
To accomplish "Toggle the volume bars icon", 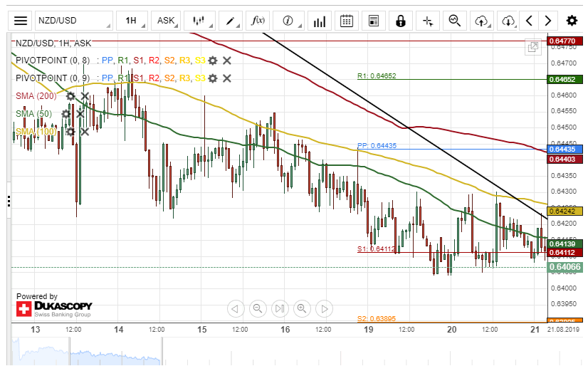I will [x=318, y=21].
